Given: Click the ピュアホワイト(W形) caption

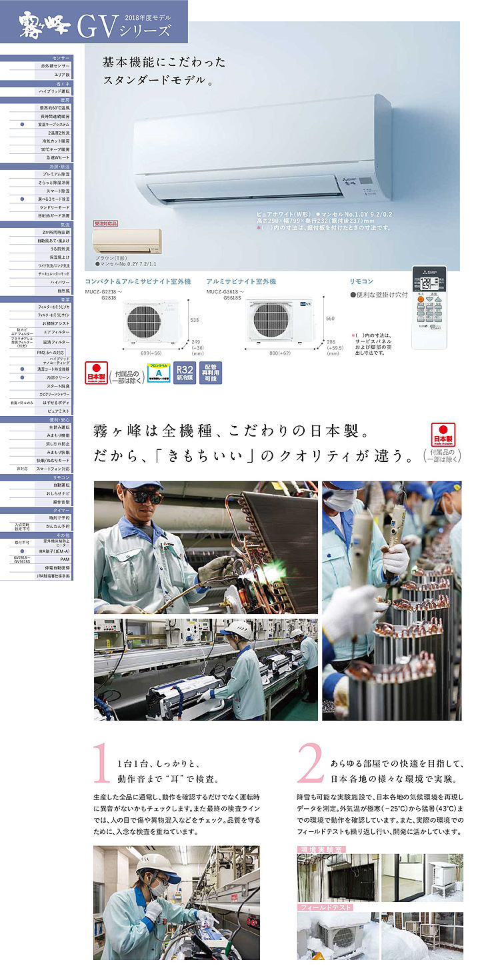Looking at the screenshot, I should coord(285,216).
